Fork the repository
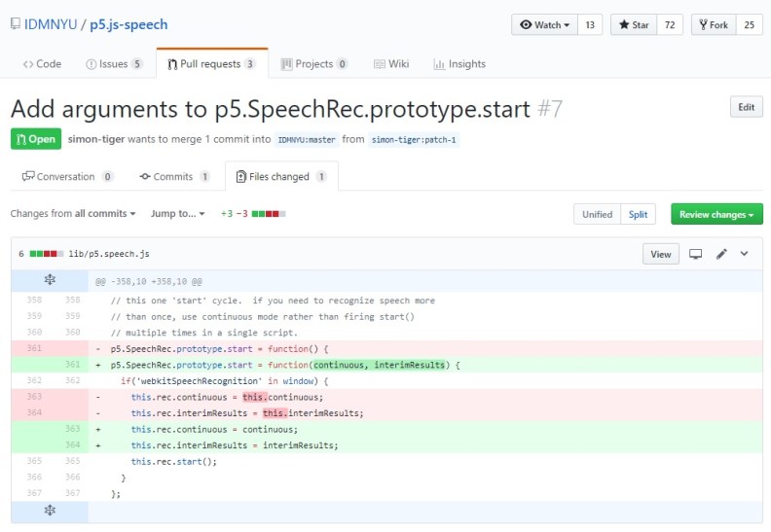Screen dimensions: 771x532 [714, 24]
